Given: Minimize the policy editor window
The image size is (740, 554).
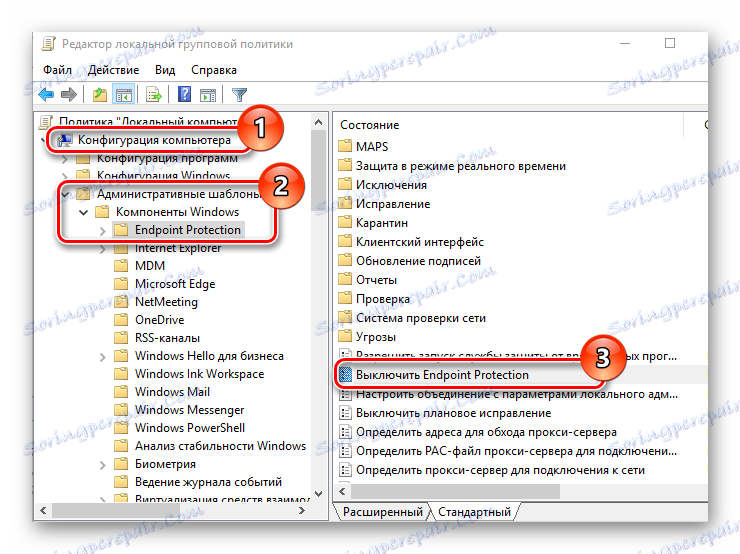Looking at the screenshot, I should click(625, 43).
